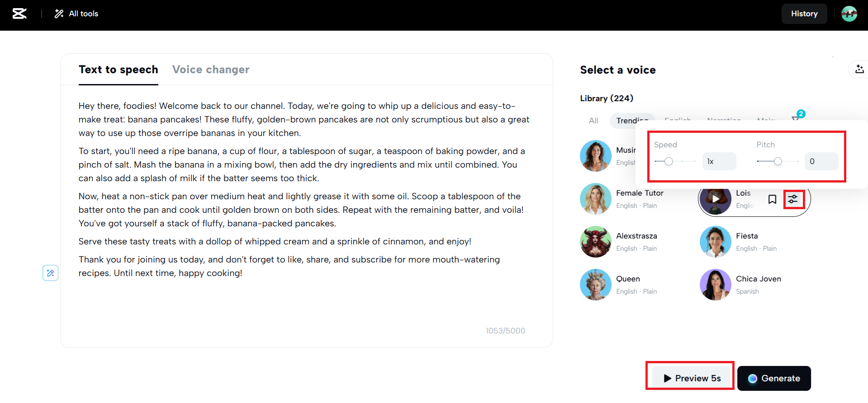
Task: Click the Pitch value field showing 0
Action: click(x=821, y=161)
